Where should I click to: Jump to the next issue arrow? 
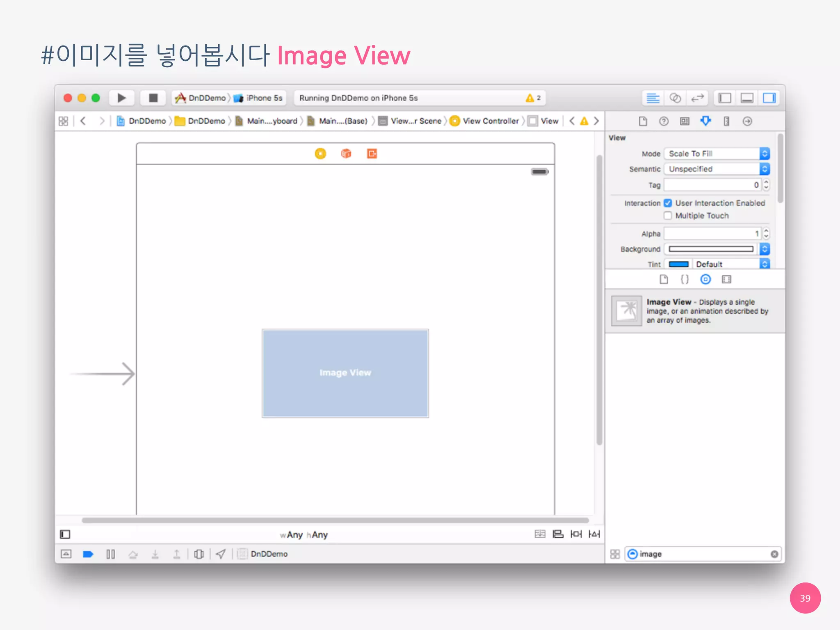[596, 121]
